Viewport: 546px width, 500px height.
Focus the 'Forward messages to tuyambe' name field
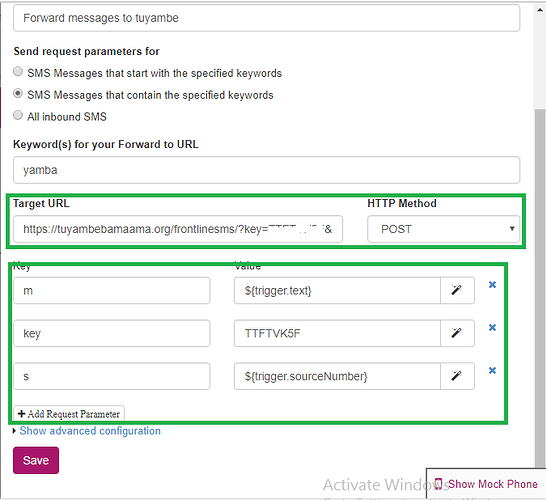coord(266,18)
